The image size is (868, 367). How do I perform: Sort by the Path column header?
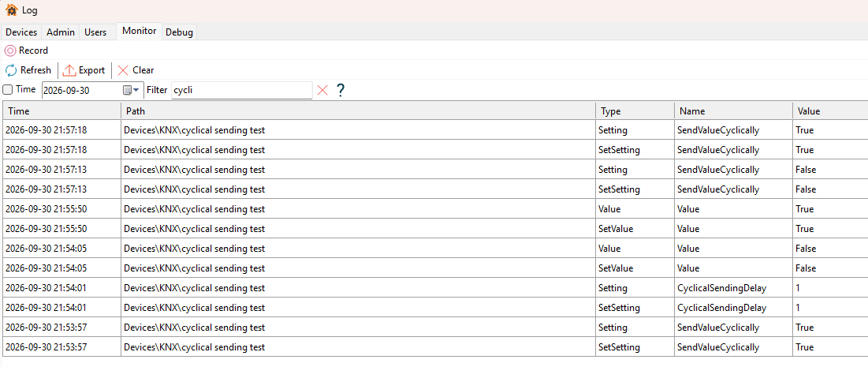pyautogui.click(x=358, y=110)
